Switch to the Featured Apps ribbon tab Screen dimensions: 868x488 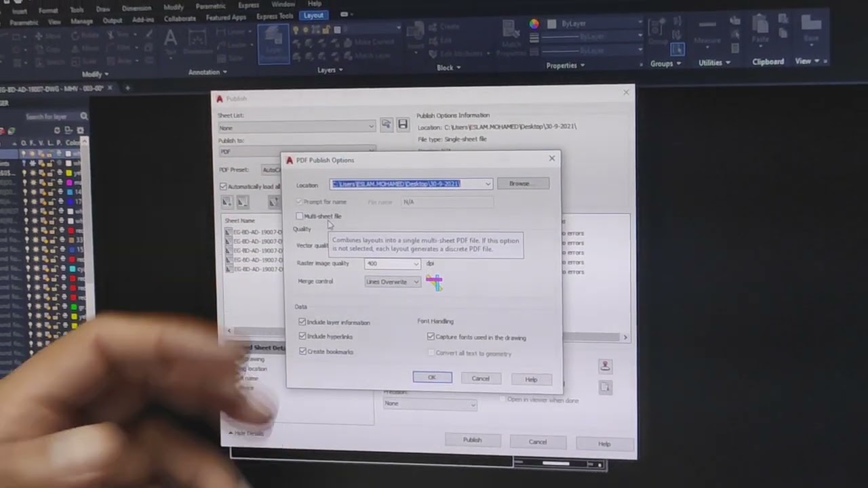[x=226, y=18]
